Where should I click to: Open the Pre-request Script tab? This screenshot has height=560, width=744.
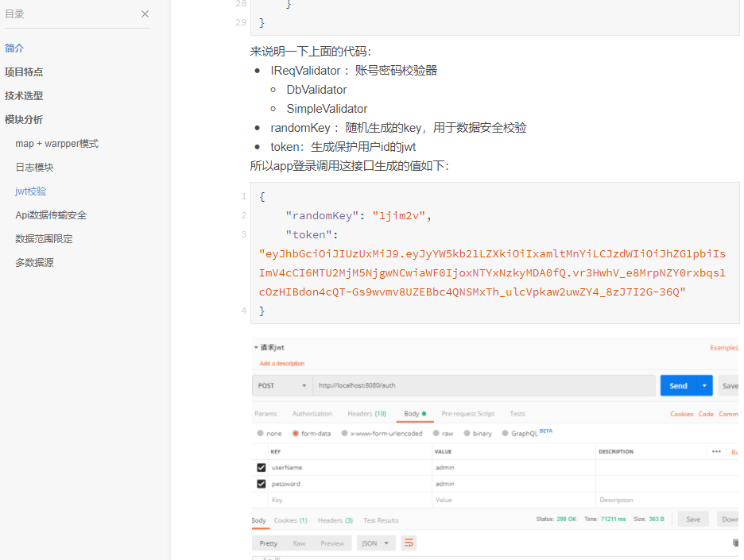[468, 414]
